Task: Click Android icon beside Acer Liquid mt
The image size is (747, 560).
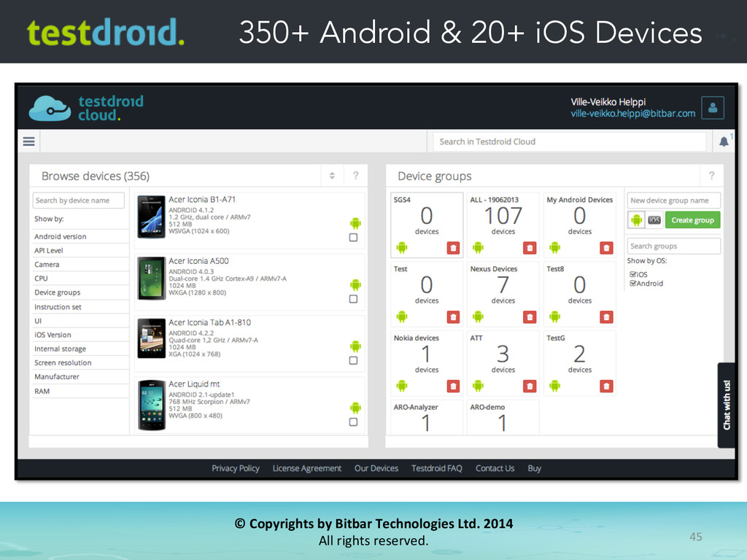Action: 355,408
